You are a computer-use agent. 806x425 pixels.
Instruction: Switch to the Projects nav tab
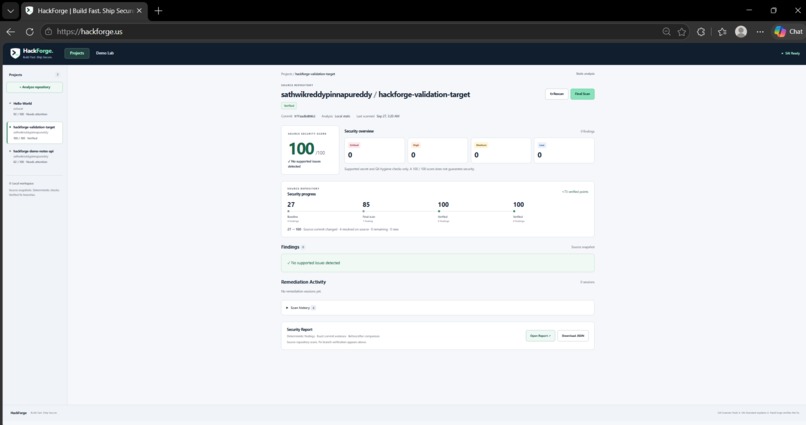[77, 53]
